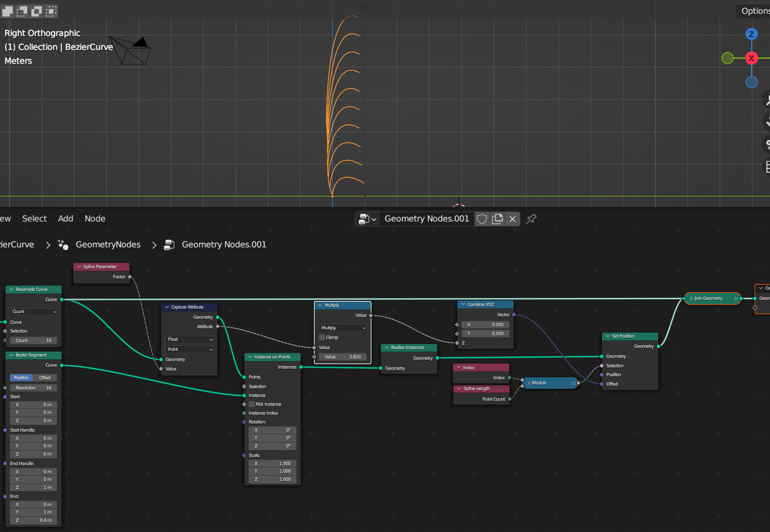770x532 pixels.
Task: Collapse the Bezier Segment node
Action: click(11, 355)
